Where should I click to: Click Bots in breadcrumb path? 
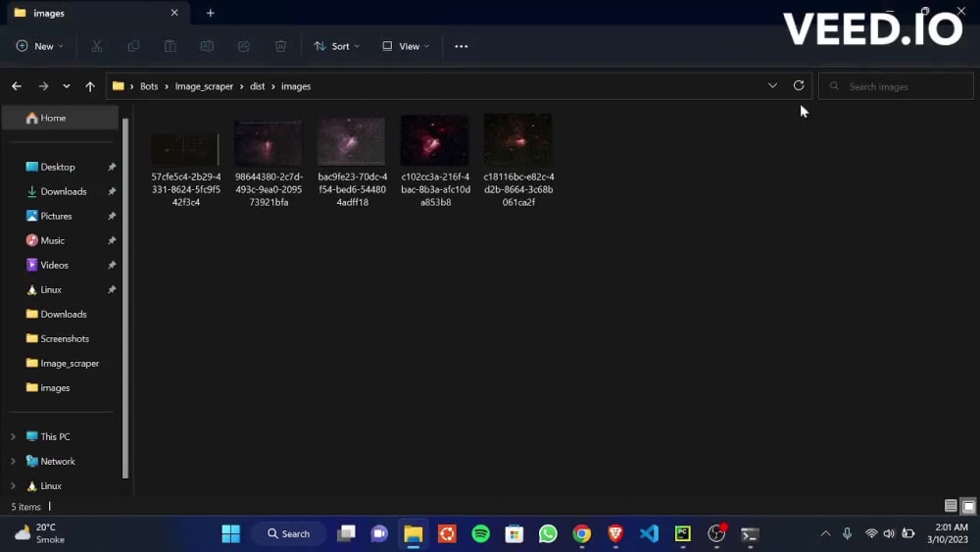coord(149,86)
